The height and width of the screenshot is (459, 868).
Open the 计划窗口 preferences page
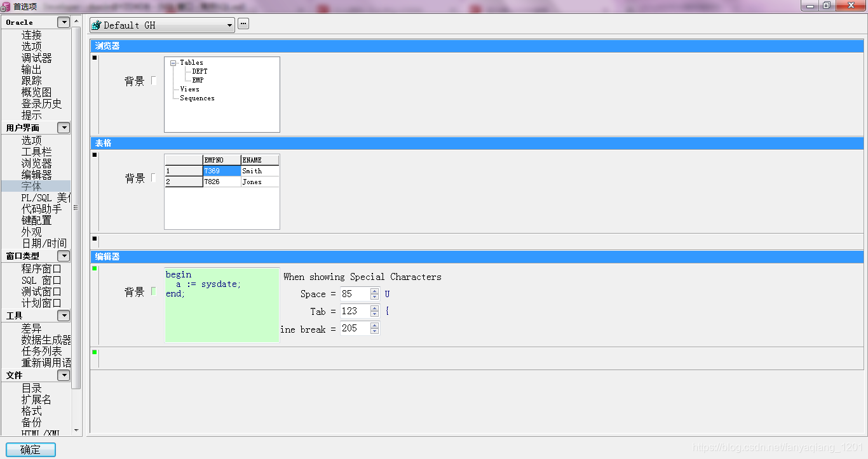point(42,303)
